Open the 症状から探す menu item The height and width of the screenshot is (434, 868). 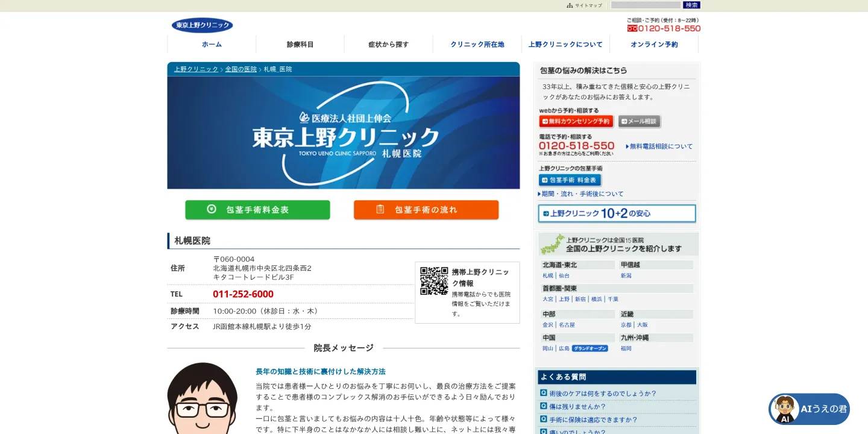pyautogui.click(x=389, y=44)
